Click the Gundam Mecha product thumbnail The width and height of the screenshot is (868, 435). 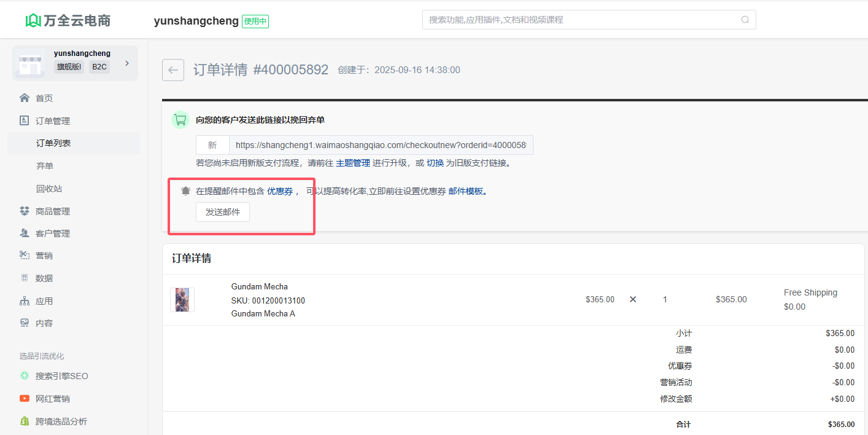(182, 300)
